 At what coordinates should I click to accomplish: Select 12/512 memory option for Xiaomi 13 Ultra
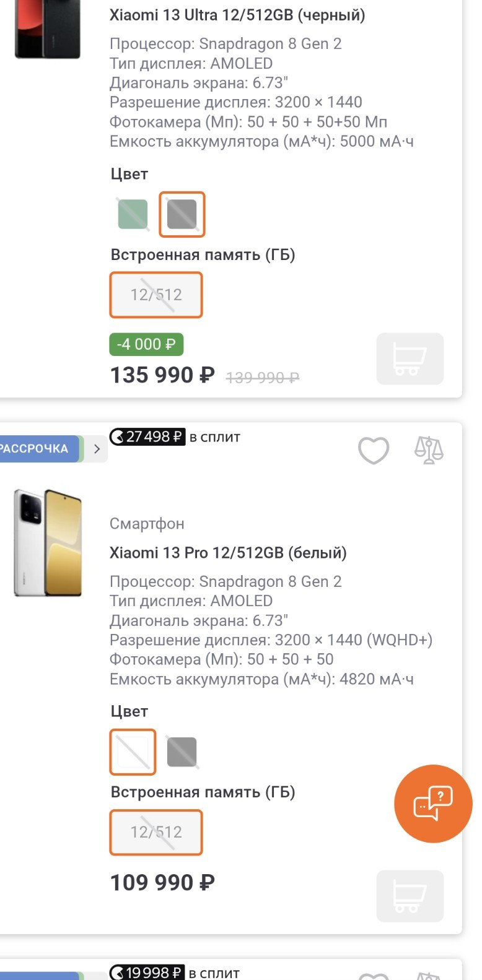[156, 295]
